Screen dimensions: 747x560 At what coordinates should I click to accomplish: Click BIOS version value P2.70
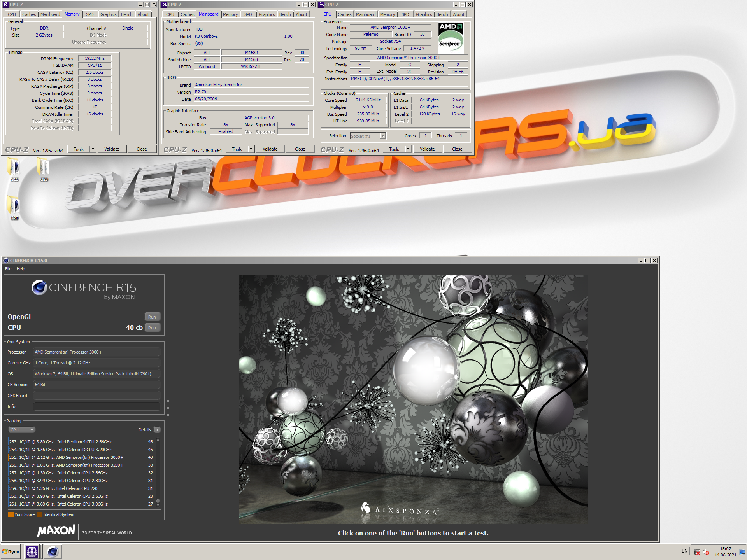251,92
